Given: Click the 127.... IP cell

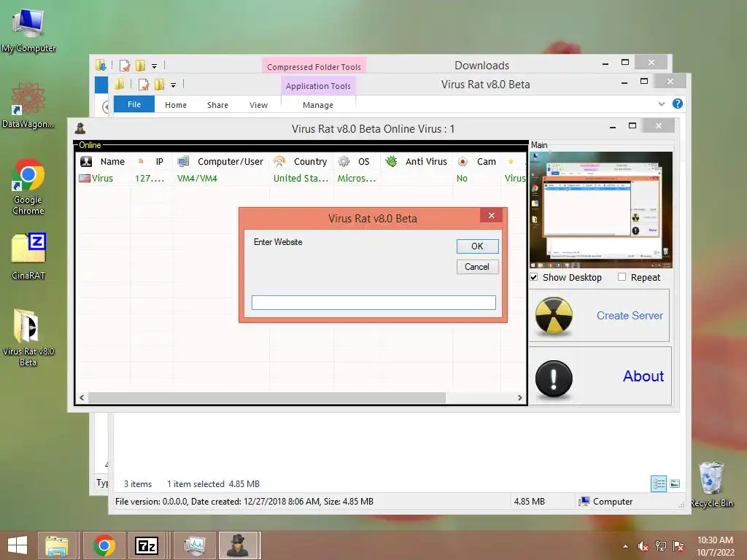Looking at the screenshot, I should pyautogui.click(x=150, y=178).
